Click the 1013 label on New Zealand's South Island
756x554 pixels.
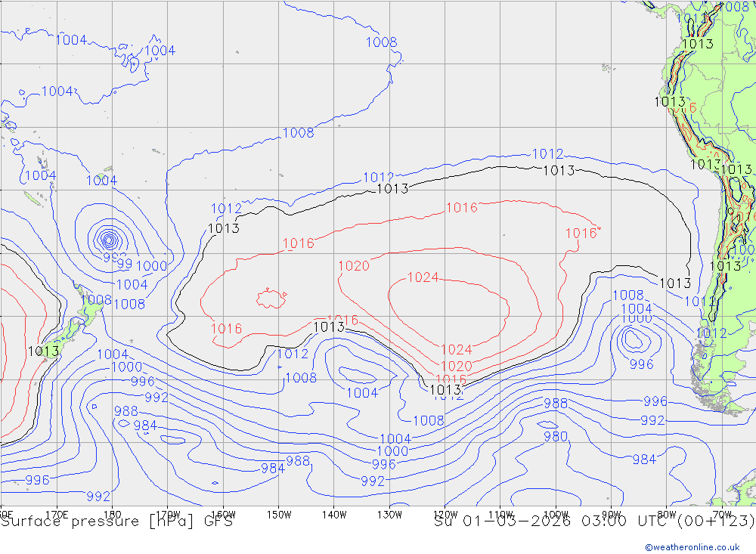pos(43,351)
